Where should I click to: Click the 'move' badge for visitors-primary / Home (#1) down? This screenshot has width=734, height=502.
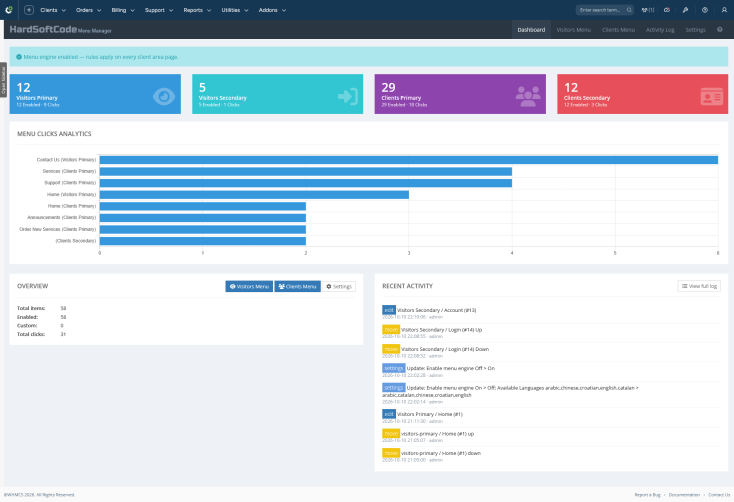point(391,453)
